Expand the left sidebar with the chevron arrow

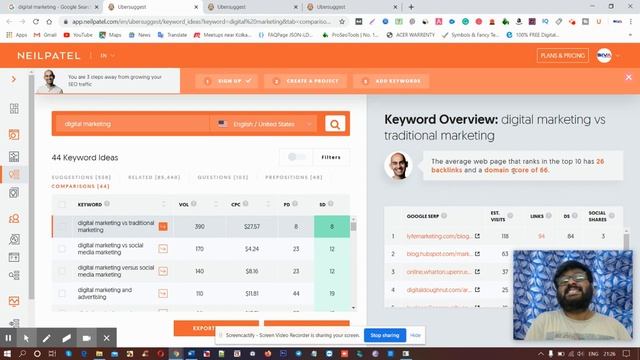13,79
